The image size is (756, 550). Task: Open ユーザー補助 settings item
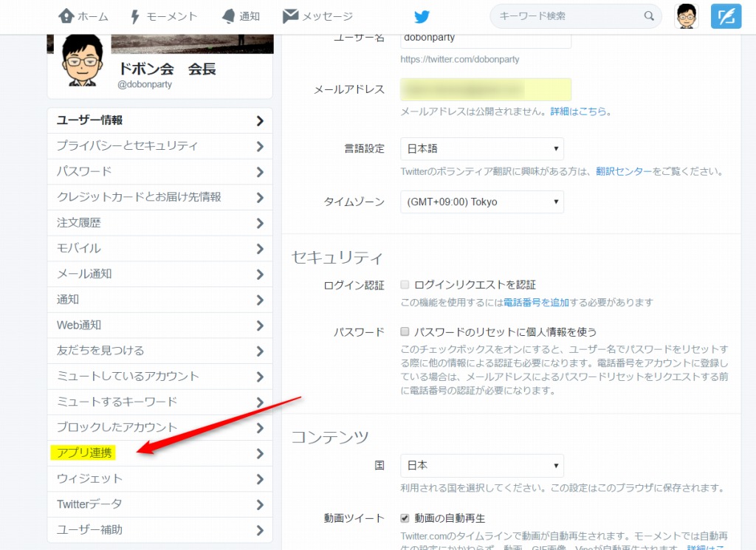[x=159, y=530]
